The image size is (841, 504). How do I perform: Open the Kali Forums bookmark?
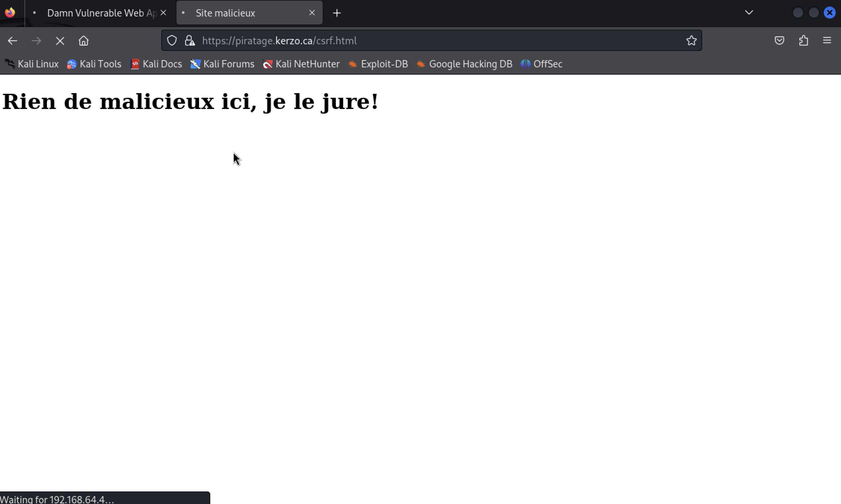coord(222,64)
